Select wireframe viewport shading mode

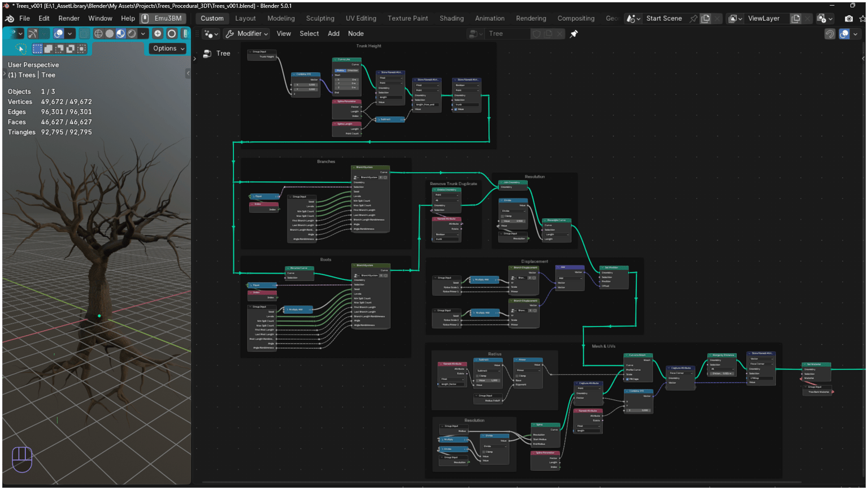click(98, 34)
